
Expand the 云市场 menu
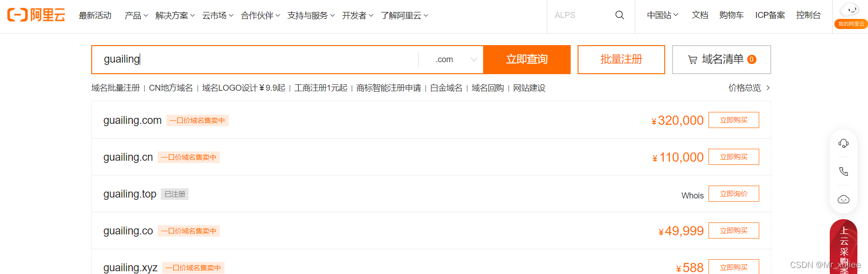pyautogui.click(x=218, y=16)
